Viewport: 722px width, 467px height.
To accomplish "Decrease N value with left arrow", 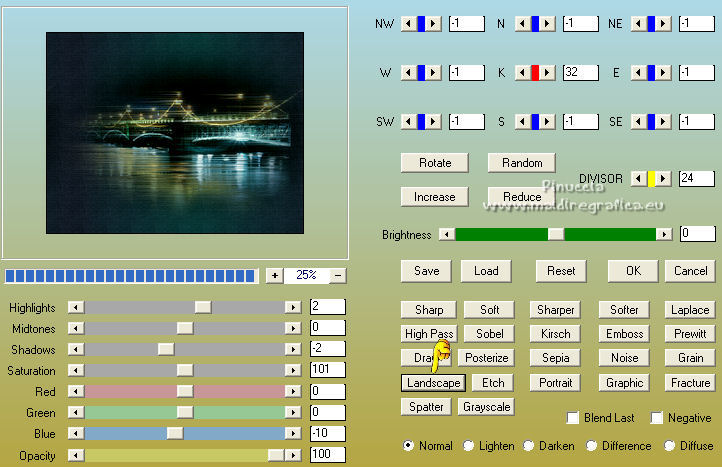I will (522, 23).
